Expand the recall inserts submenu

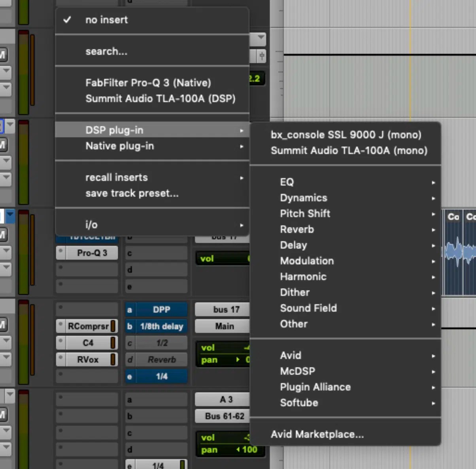pos(152,178)
